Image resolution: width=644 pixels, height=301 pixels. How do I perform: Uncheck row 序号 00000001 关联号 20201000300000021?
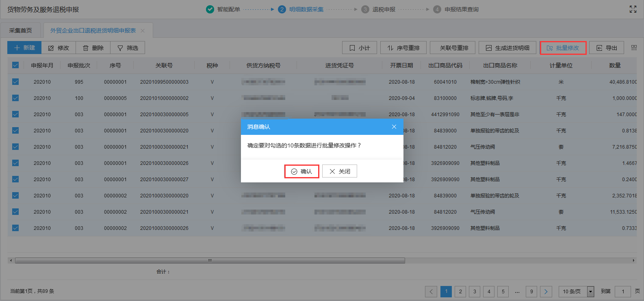[15, 147]
